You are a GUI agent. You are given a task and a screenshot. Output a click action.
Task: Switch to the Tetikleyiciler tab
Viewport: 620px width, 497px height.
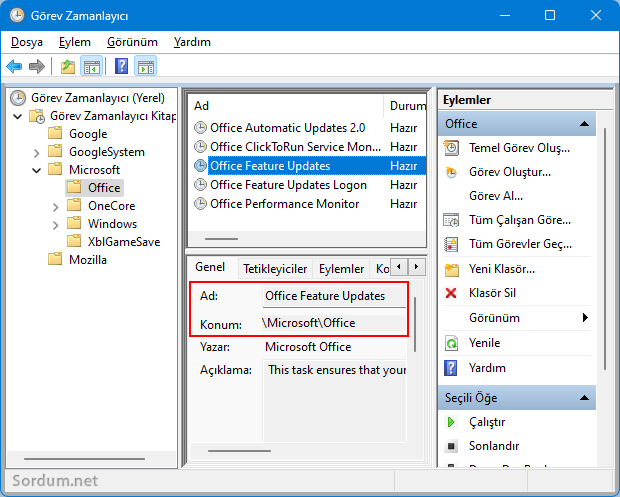tap(275, 269)
